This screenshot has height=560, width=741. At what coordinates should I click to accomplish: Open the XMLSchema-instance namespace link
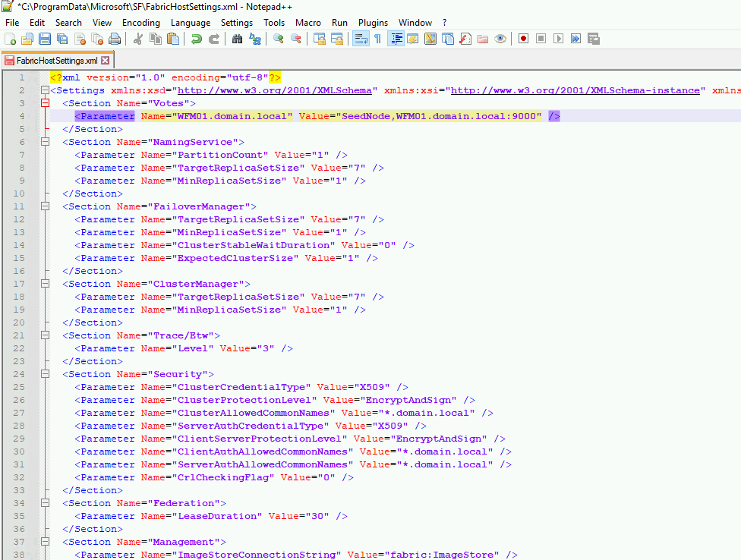pyautogui.click(x=575, y=90)
